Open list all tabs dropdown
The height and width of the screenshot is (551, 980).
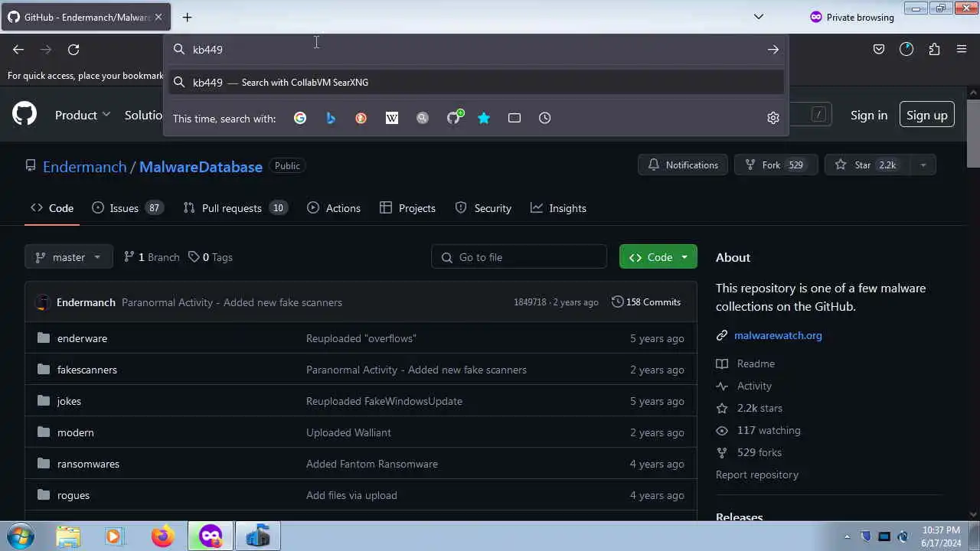pyautogui.click(x=759, y=17)
